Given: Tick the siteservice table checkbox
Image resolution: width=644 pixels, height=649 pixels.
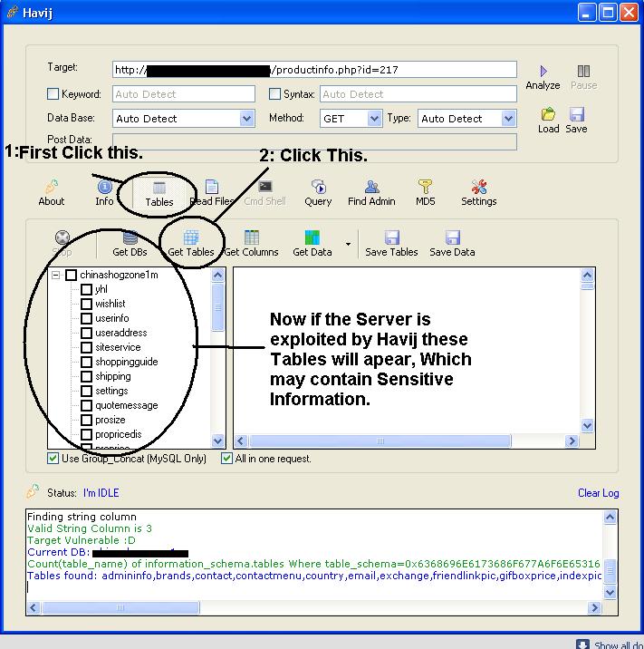Looking at the screenshot, I should pyautogui.click(x=86, y=347).
